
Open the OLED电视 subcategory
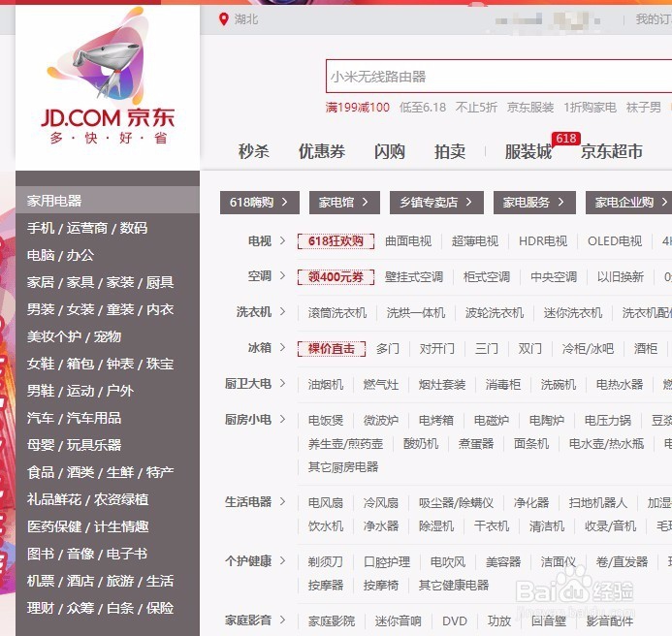(615, 241)
